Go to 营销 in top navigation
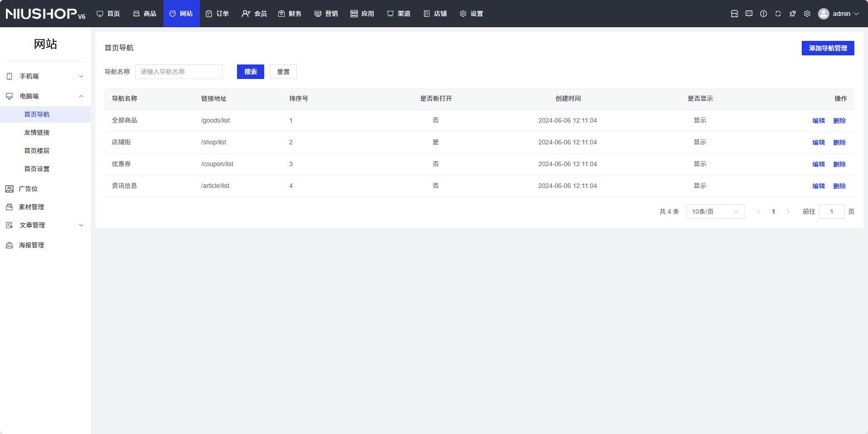Viewport: 868px width, 434px height. click(326, 14)
